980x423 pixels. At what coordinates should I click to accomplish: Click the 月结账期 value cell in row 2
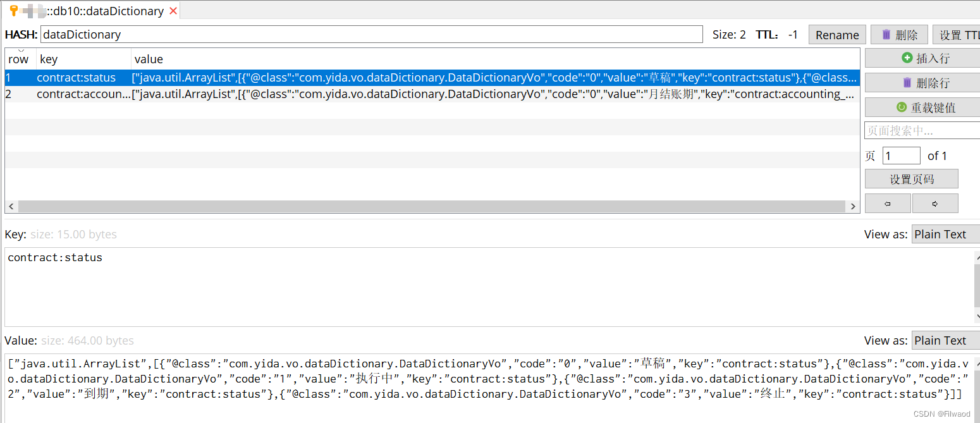click(496, 94)
